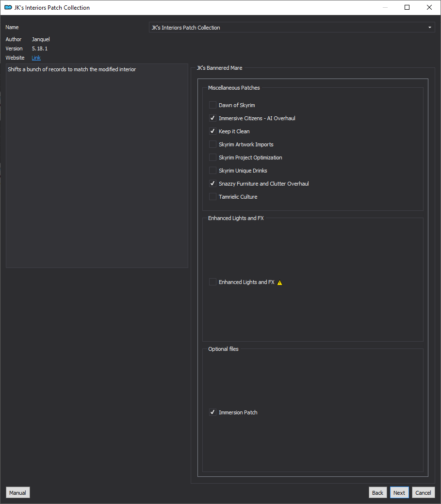Enable the Skyrim Project Optimization patch

click(212, 157)
